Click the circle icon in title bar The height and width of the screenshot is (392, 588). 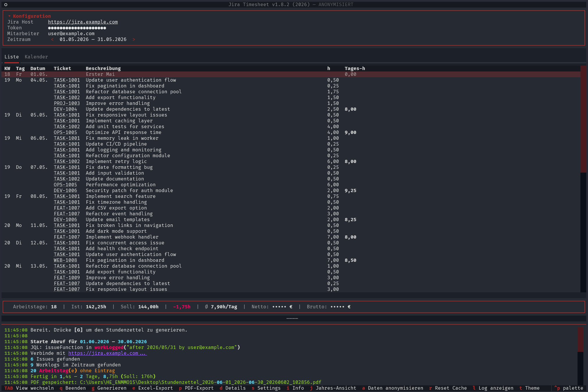coord(6,4)
